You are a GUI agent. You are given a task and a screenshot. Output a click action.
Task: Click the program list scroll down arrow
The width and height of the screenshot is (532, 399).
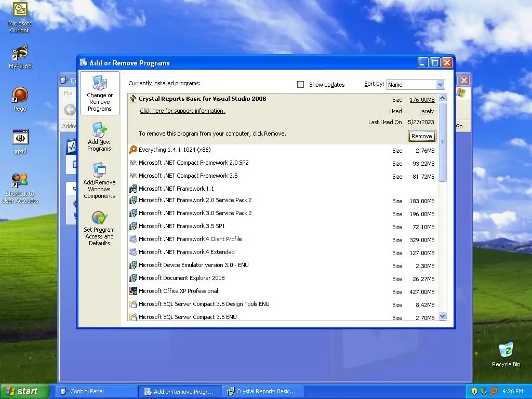coord(442,316)
